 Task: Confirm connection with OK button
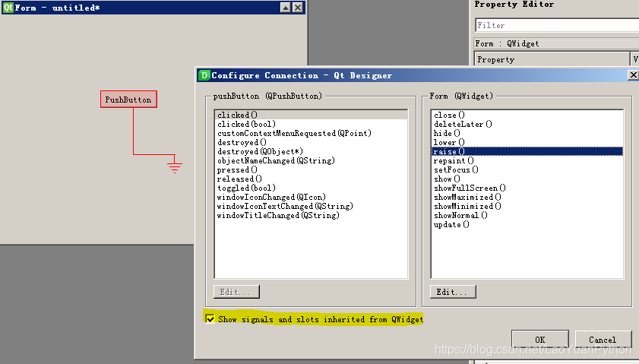coord(540,340)
